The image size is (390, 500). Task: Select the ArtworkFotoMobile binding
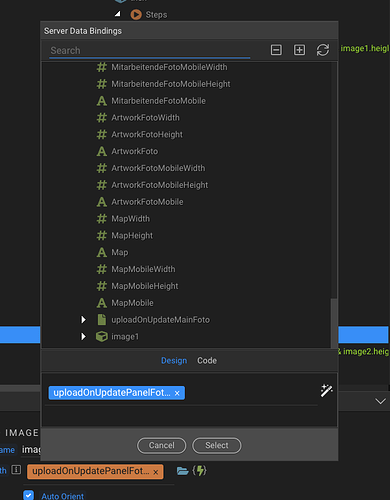click(147, 202)
